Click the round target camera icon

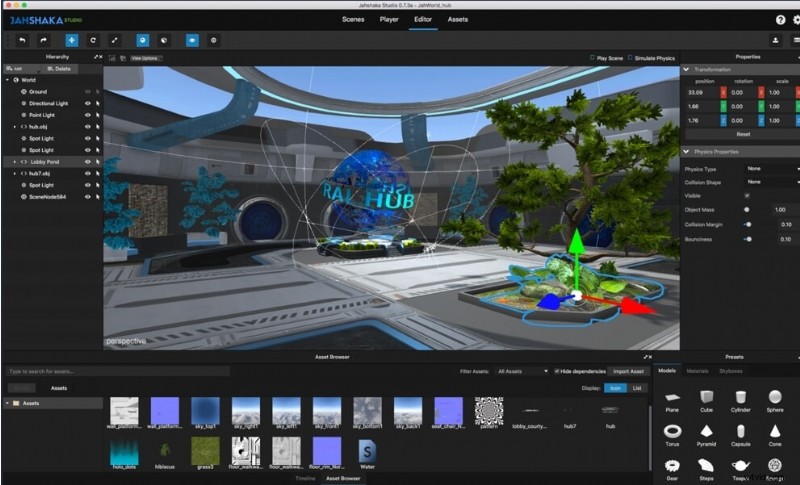(214, 40)
